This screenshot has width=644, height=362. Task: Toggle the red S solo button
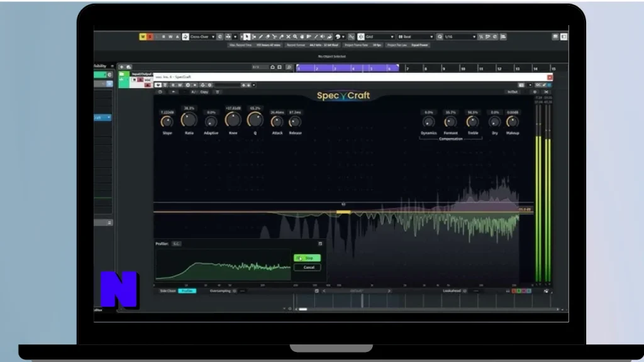coord(150,37)
